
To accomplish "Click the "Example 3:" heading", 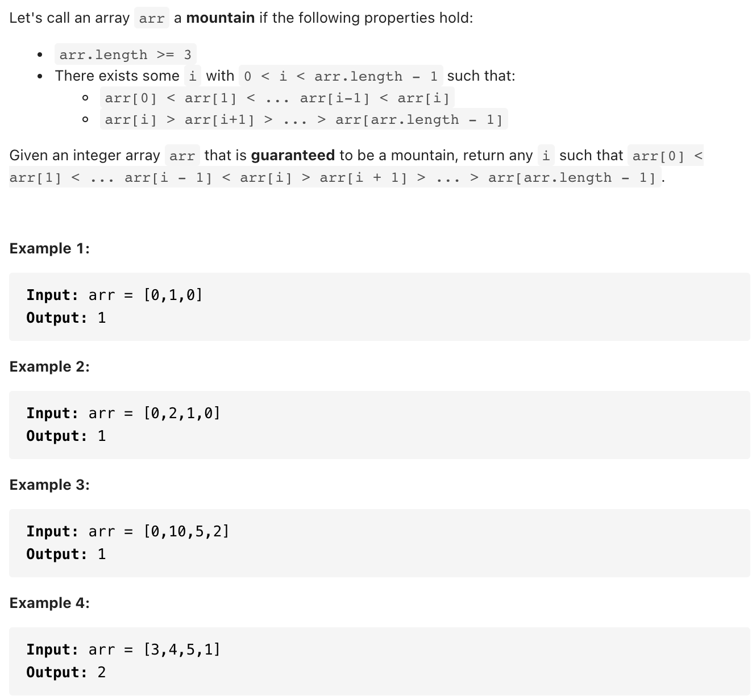I will (49, 485).
